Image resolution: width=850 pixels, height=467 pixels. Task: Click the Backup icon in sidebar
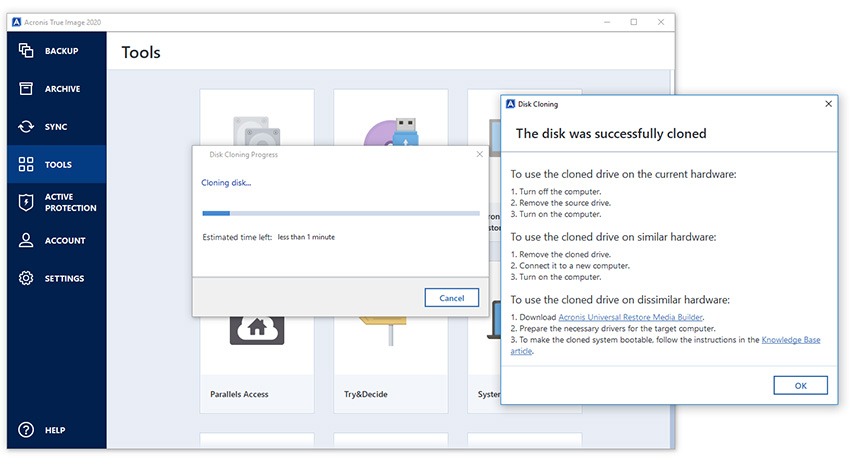26,51
